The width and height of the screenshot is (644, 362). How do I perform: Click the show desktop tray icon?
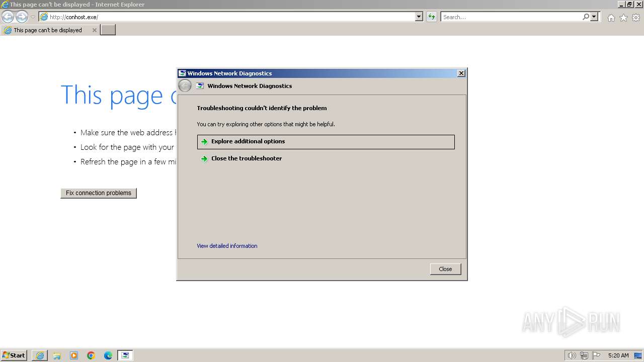point(638,355)
